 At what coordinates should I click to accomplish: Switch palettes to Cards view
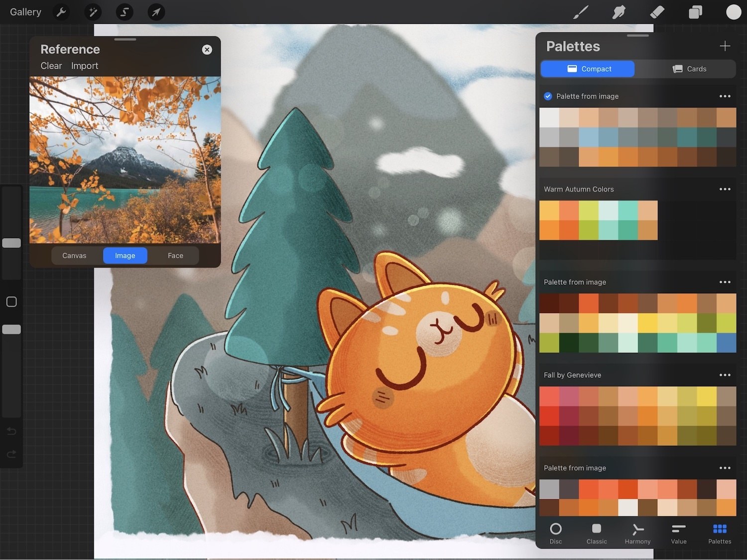point(689,69)
